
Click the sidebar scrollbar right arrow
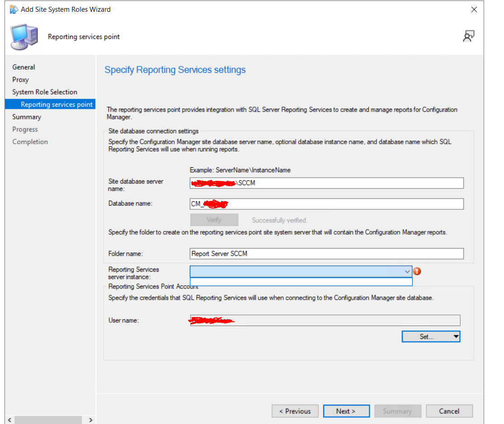coord(91,420)
